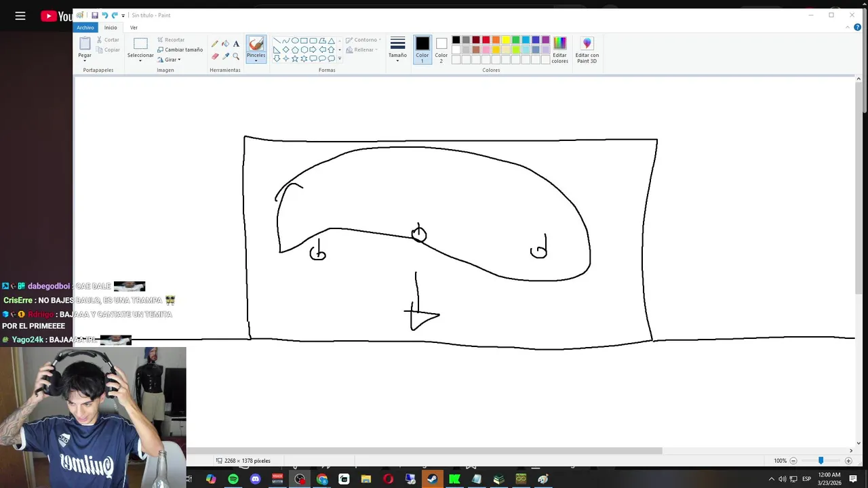Click the Redo arrow in quick access toolbar

pos(114,15)
